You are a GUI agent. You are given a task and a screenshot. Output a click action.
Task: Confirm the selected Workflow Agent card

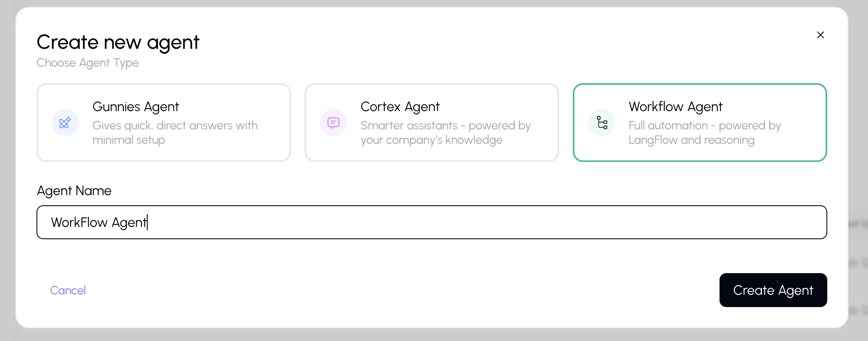pos(700,123)
